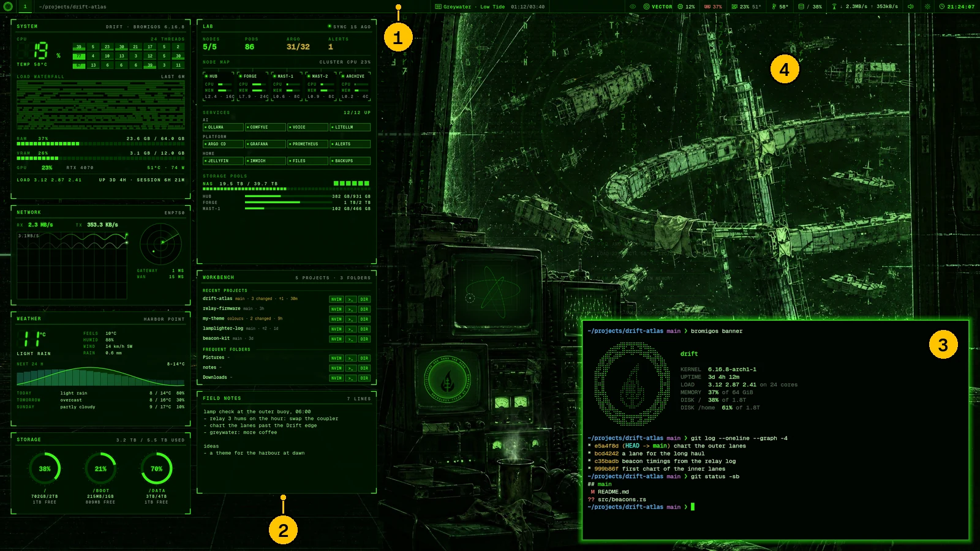
Task: Open a terminal for lamplighter-log
Action: [351, 329]
